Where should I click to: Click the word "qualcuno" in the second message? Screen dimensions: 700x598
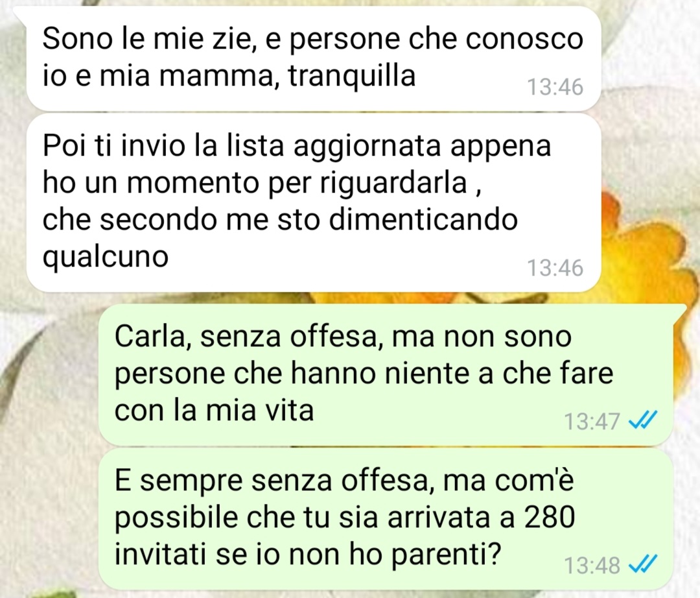(106, 257)
